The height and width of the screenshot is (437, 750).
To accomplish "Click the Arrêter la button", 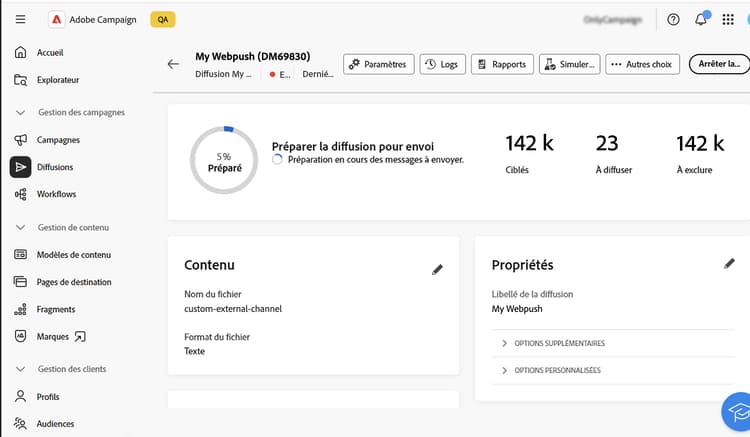I will coord(719,64).
